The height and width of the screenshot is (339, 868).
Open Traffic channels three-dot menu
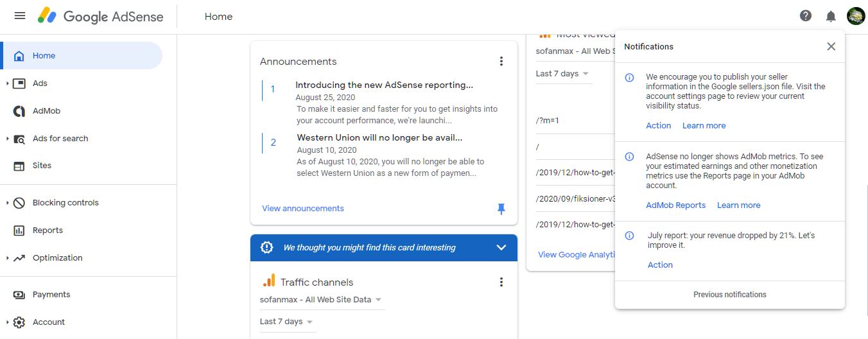click(501, 282)
